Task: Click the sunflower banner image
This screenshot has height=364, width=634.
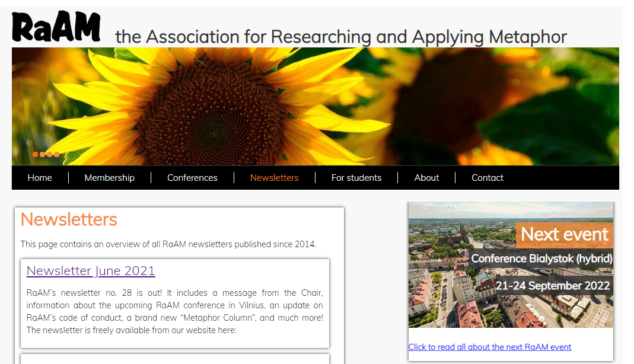Action: 316,107
